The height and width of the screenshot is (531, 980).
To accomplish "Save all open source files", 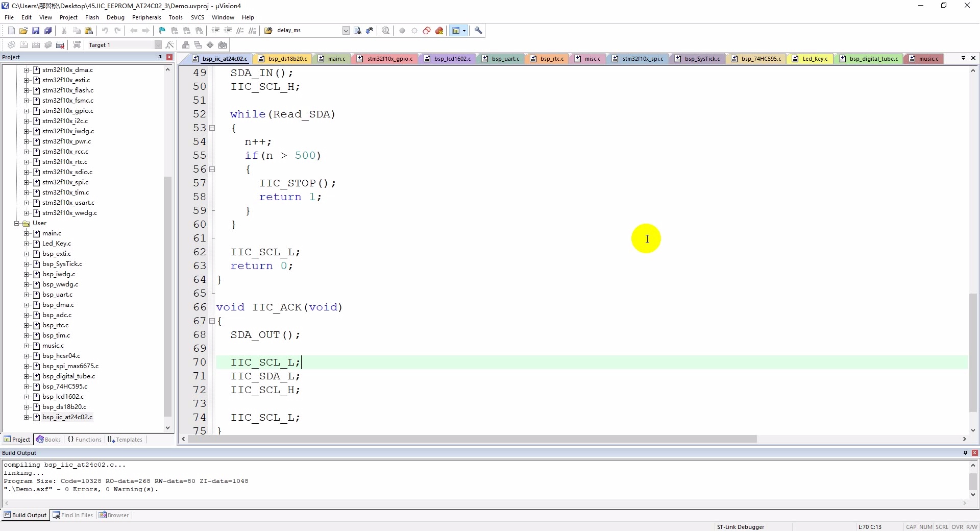I will coord(48,30).
